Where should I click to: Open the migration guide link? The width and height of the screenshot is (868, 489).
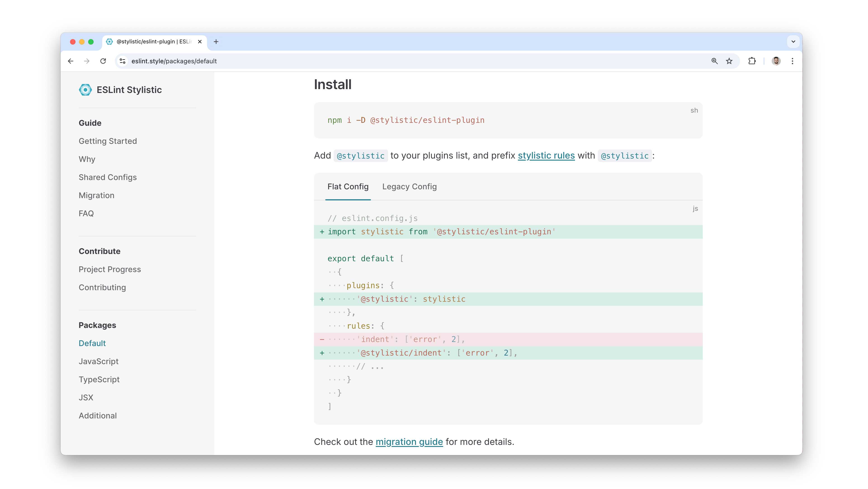(x=409, y=442)
